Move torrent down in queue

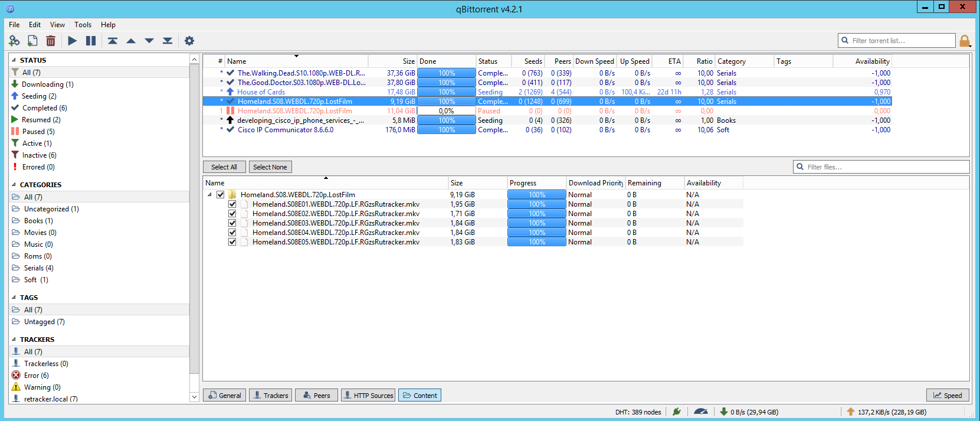149,41
